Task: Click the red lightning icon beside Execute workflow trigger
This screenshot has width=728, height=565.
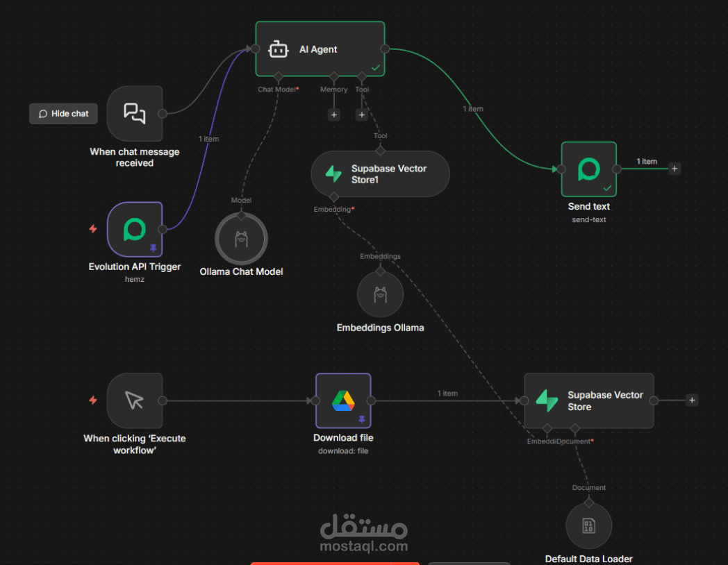Action: click(x=93, y=400)
